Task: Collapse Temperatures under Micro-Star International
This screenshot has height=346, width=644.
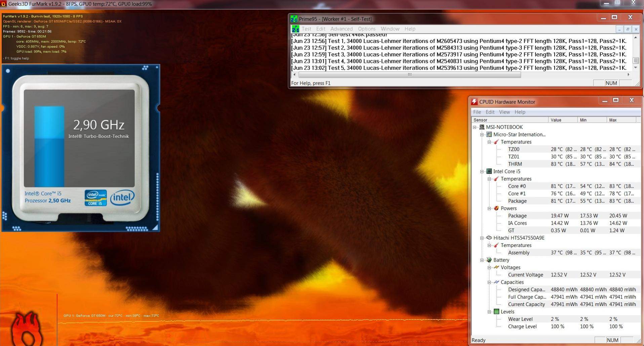Action: click(x=489, y=142)
